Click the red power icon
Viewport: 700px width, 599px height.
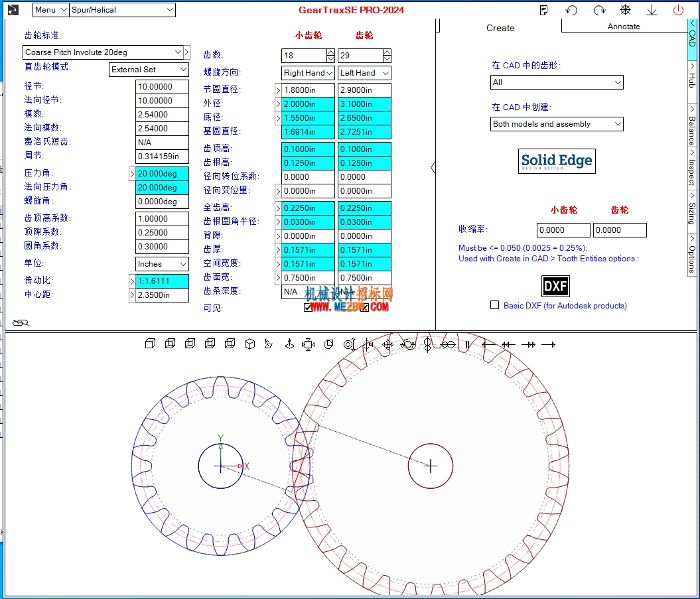point(678,10)
